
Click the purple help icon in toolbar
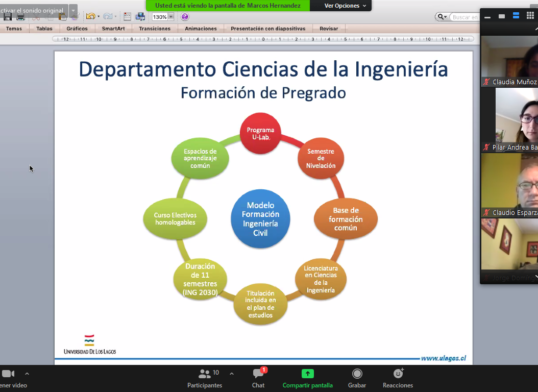click(x=185, y=16)
